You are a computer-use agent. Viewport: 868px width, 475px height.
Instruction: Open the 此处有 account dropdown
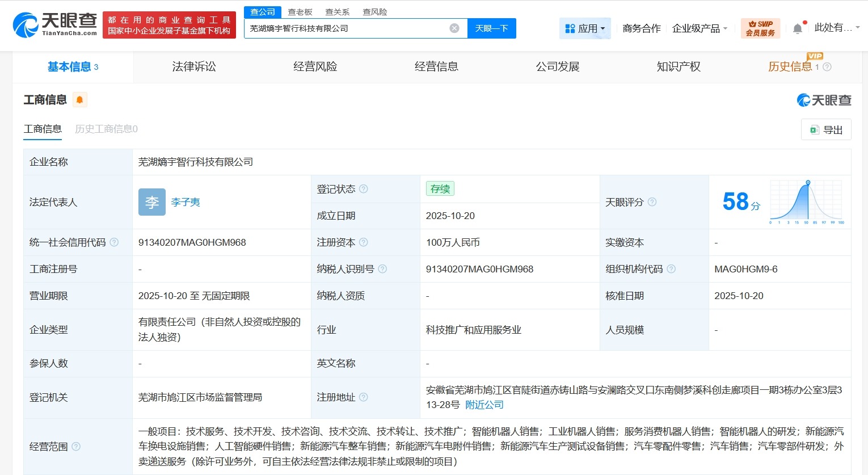834,28
